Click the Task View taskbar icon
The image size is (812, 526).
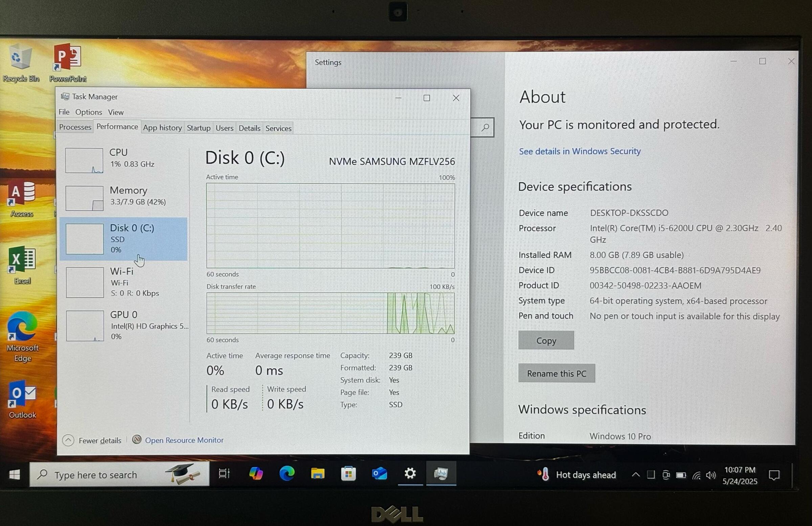point(224,474)
